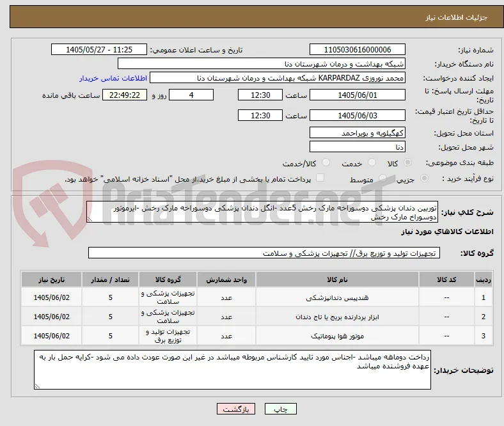The height and width of the screenshot is (426, 504).
Task: Select the متوسط purchase type radio
Action: pyautogui.click(x=382, y=178)
